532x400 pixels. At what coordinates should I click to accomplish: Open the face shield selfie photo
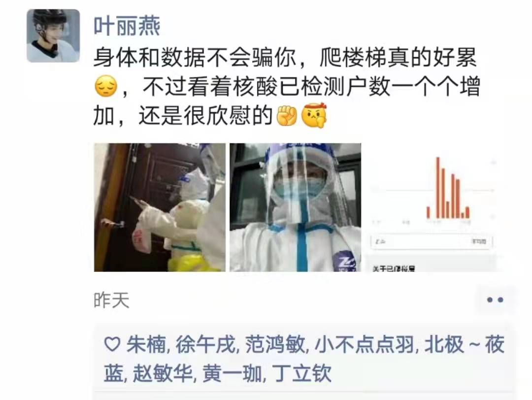(295, 207)
